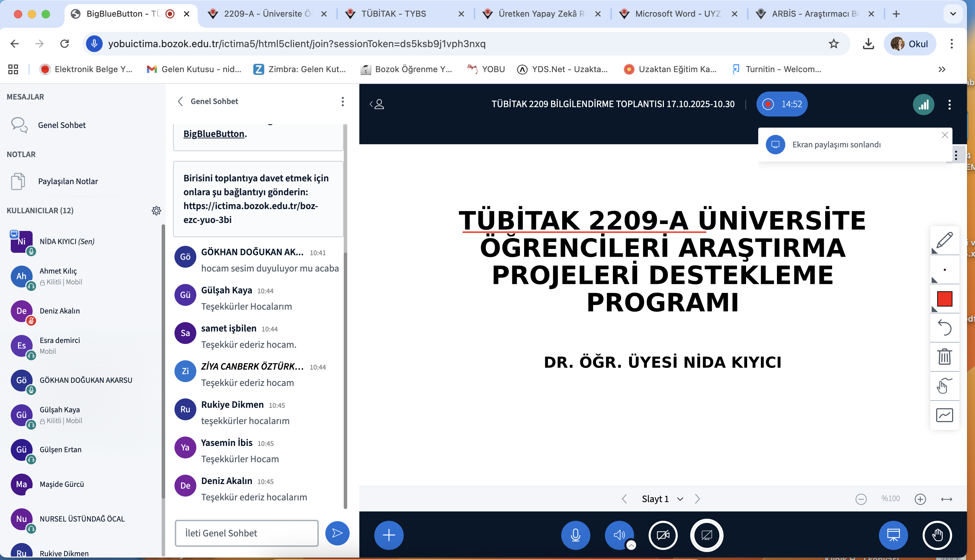Image resolution: width=975 pixels, height=560 pixels.
Task: Open user list settings gear
Action: 156,211
